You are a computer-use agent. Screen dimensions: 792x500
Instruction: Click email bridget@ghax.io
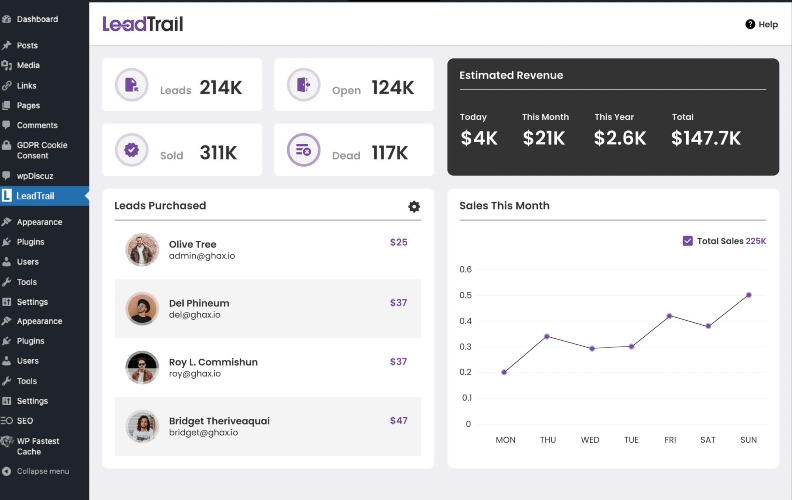pyautogui.click(x=204, y=432)
